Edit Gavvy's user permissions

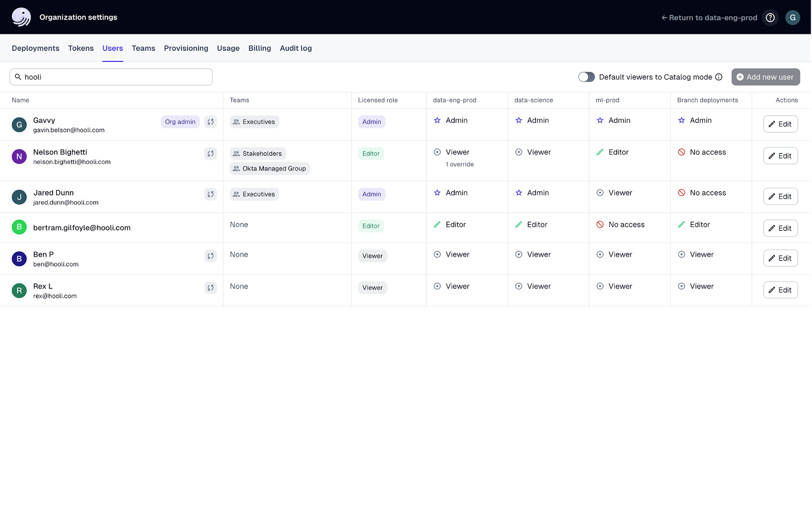coord(782,124)
